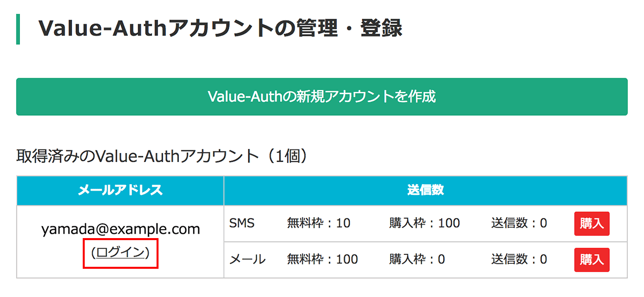
Task: Click the SMS row label
Action: coord(242,223)
